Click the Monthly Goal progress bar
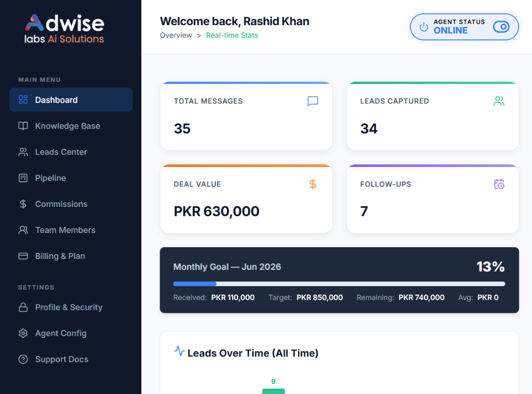 (339, 284)
